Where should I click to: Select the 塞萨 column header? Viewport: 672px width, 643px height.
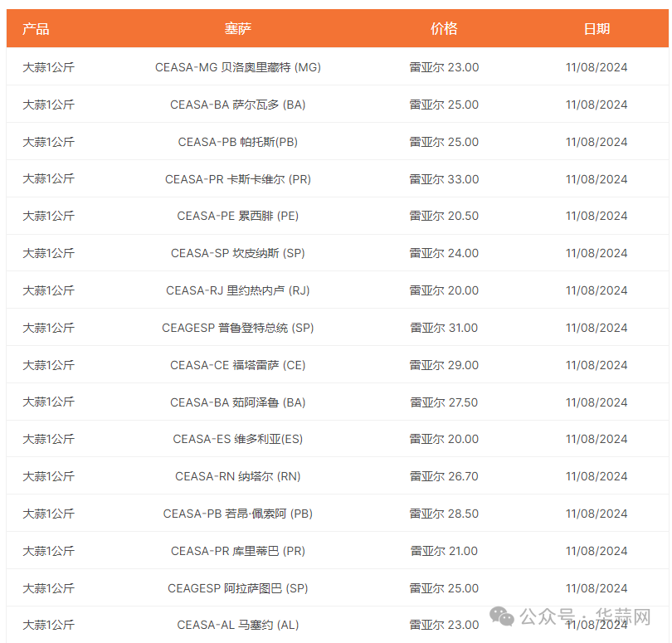point(237,29)
